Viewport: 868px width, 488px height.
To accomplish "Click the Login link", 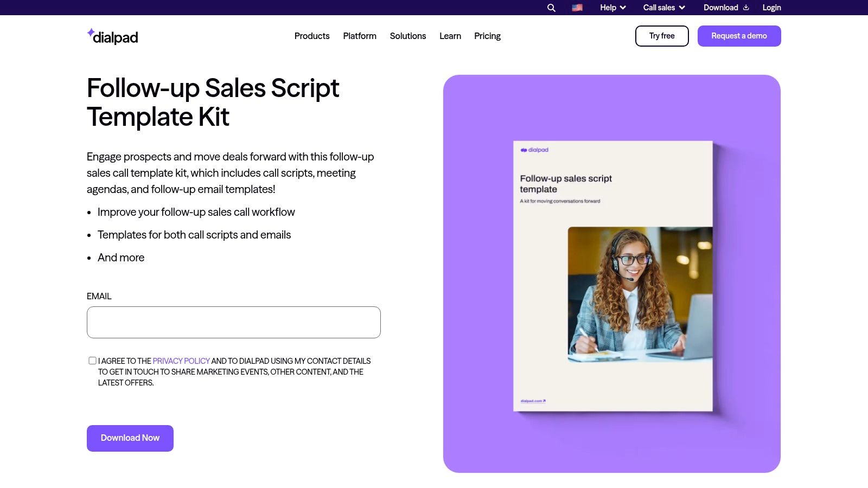I will tap(771, 8).
